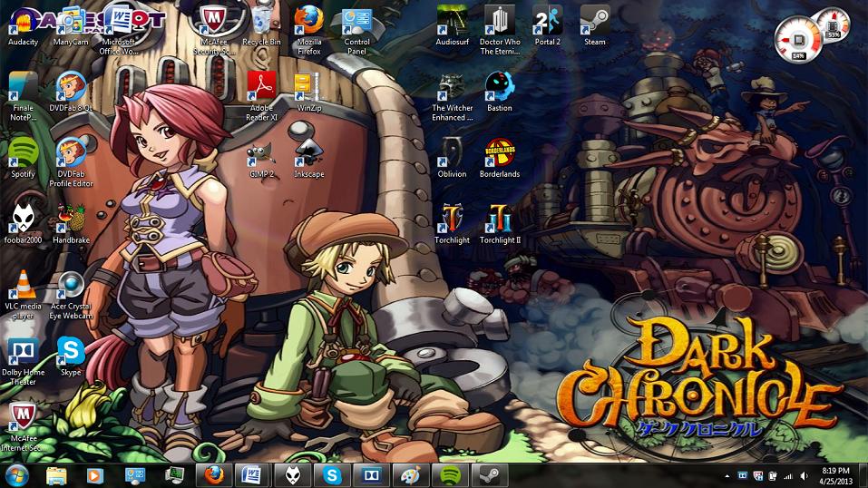
Task: Show hidden system tray icons
Action: coord(727,476)
